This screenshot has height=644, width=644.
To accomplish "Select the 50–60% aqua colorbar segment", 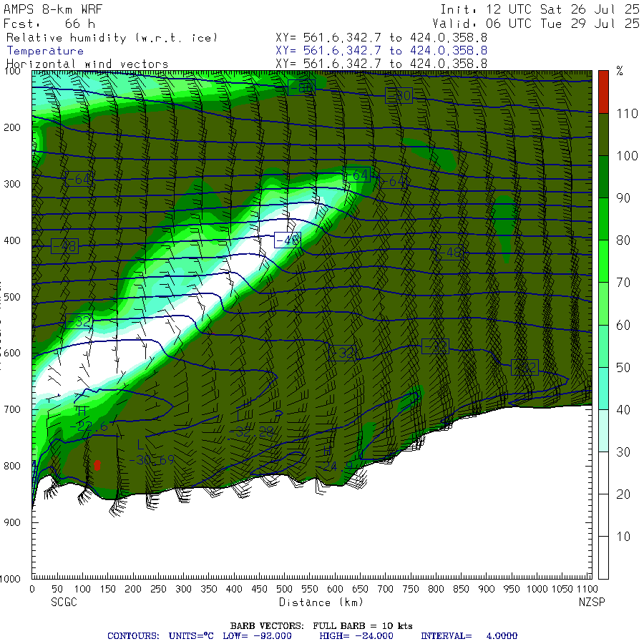I will click(603, 346).
